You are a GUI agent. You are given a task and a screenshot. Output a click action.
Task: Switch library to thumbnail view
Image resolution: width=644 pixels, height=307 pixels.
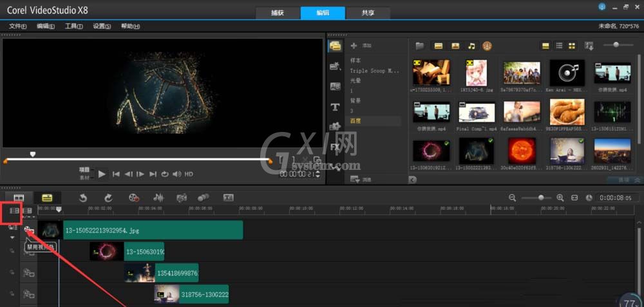pos(572,46)
